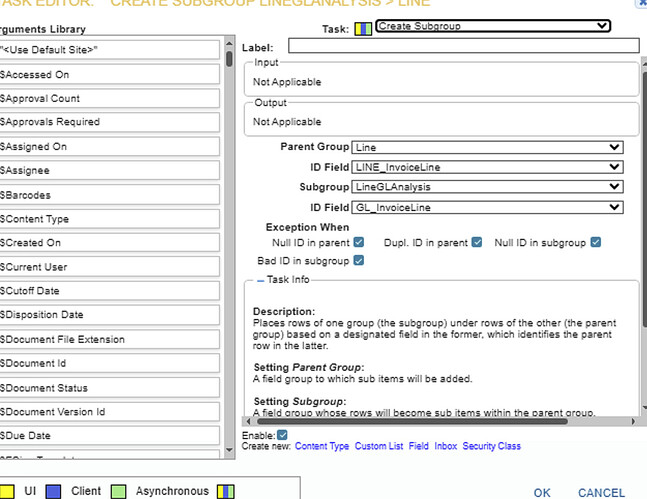Open the GL_InvoiceLine ID Field dropdown
The width and height of the screenshot is (647, 499).
point(487,207)
